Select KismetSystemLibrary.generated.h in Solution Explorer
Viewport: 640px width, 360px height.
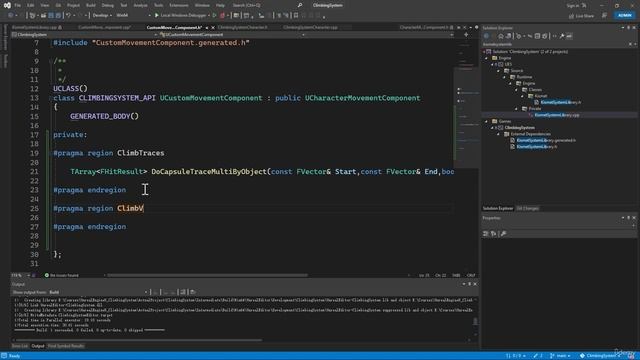coord(546,140)
